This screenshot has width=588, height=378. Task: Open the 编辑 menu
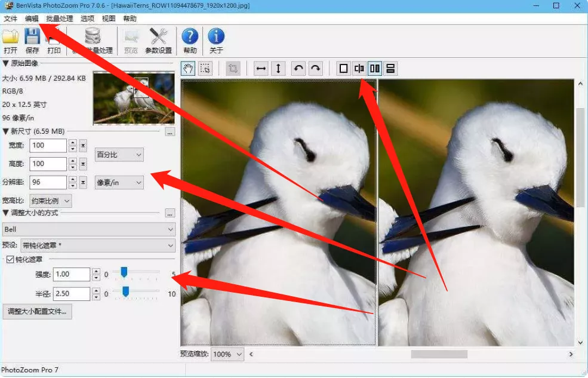click(x=32, y=19)
